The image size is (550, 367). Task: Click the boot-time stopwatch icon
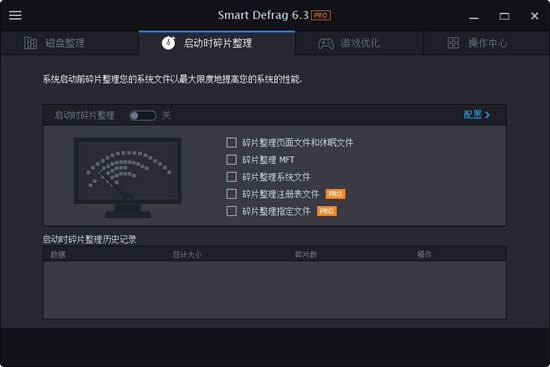pyautogui.click(x=168, y=43)
